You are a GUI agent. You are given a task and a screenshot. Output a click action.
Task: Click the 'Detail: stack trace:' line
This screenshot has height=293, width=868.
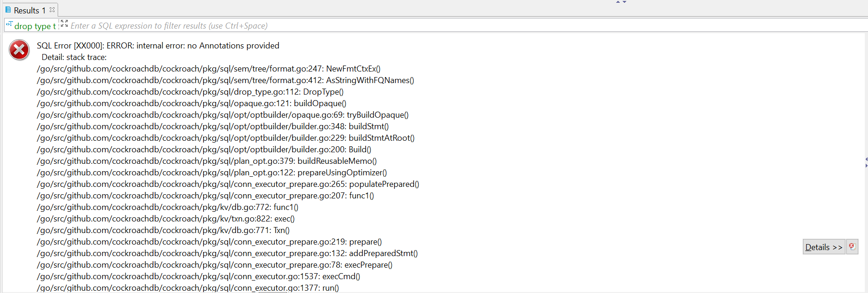point(74,57)
